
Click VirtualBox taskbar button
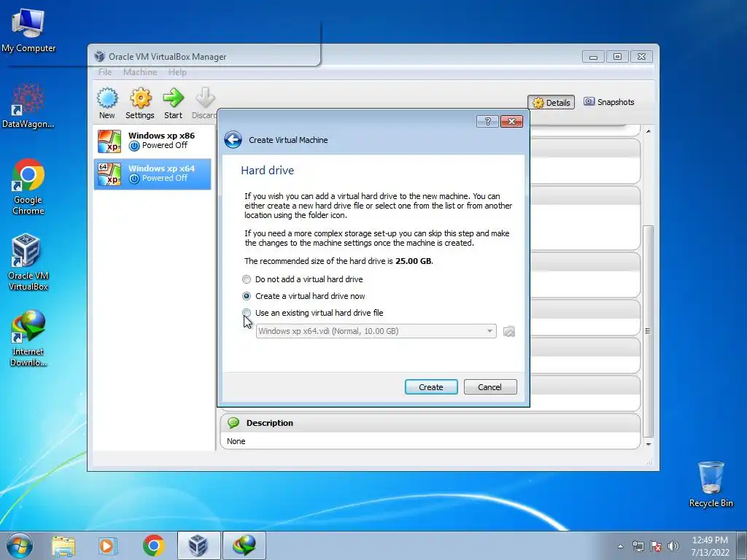(x=198, y=545)
